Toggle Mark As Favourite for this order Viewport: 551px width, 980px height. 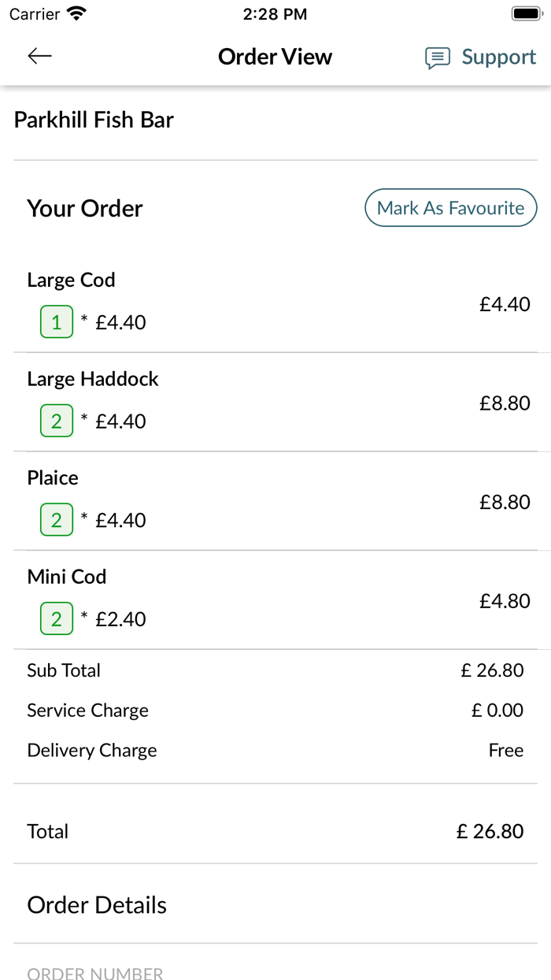(x=450, y=208)
